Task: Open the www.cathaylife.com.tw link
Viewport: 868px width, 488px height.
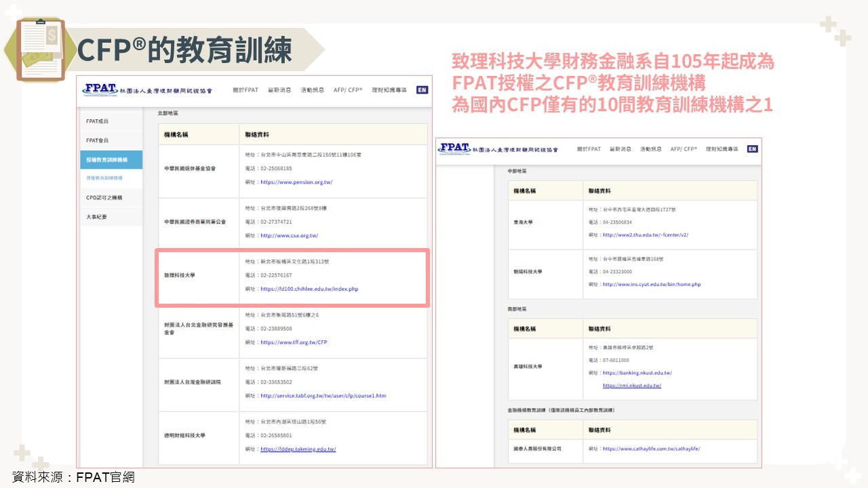Action: tap(651, 449)
